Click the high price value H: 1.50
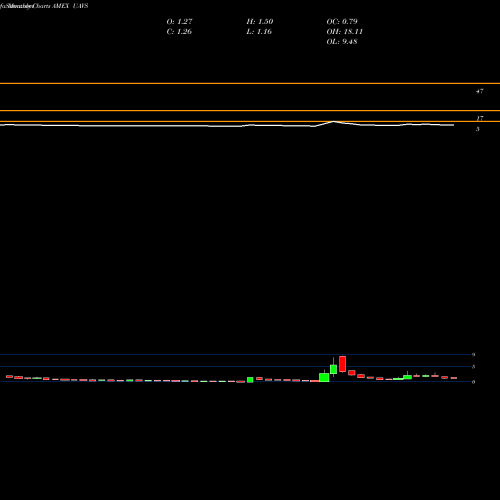This screenshot has height=500, width=500. 260,22
